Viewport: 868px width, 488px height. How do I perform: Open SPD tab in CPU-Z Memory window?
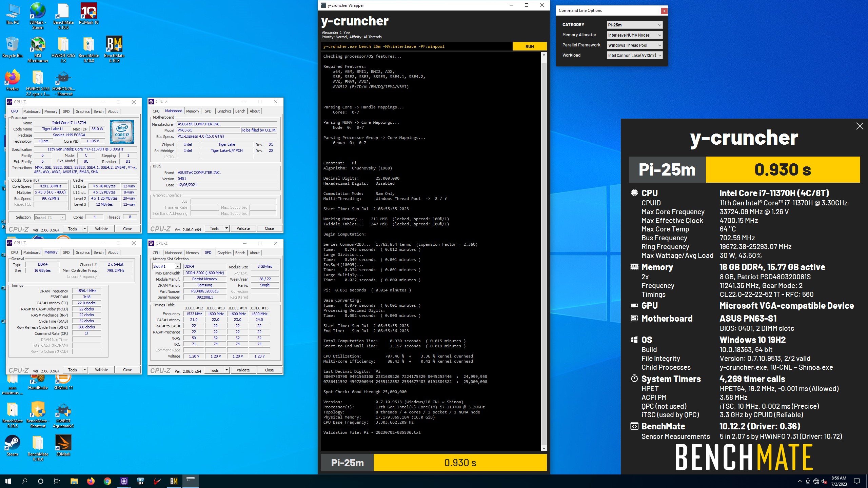point(66,252)
